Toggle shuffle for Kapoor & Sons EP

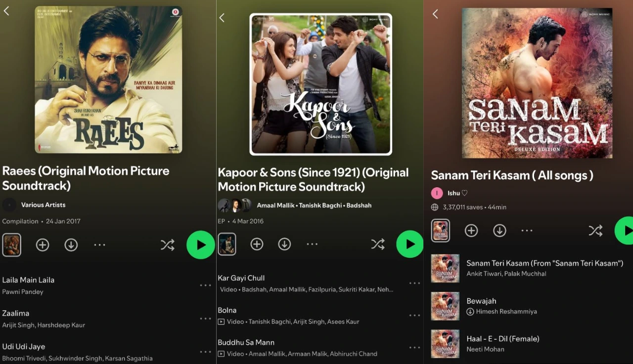[x=378, y=244]
